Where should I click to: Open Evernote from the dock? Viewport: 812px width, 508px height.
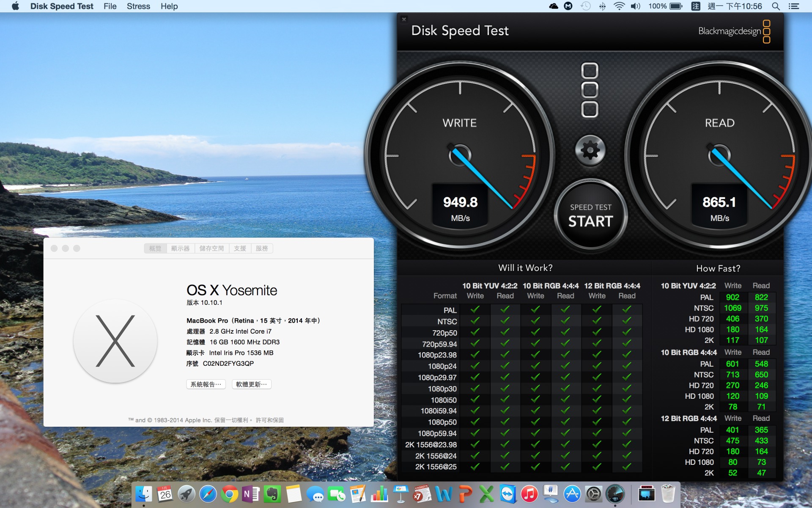[x=272, y=494]
